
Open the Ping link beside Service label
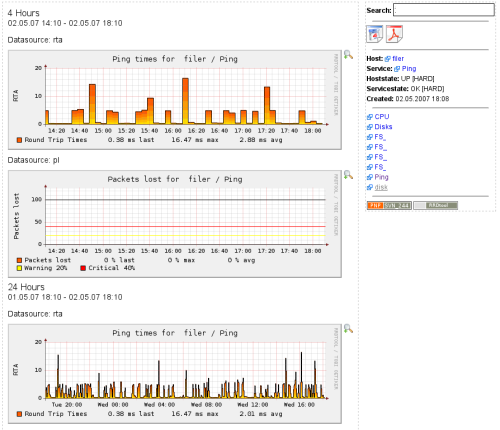(x=409, y=69)
